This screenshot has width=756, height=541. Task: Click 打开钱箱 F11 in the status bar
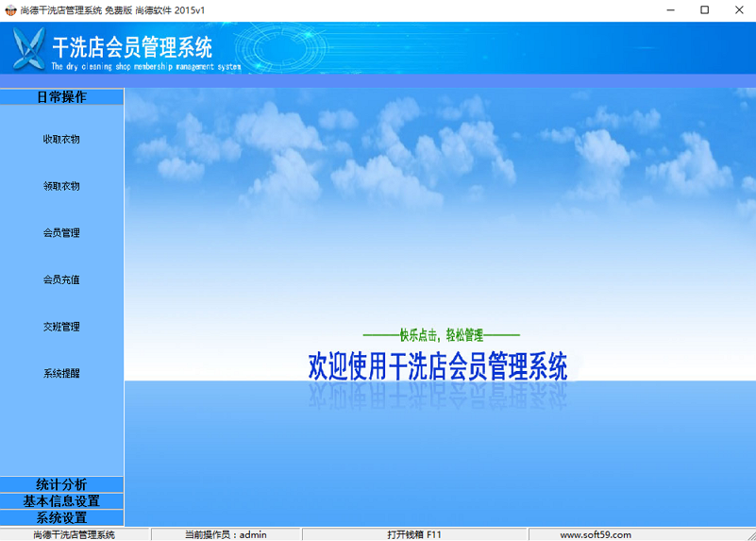pos(413,534)
